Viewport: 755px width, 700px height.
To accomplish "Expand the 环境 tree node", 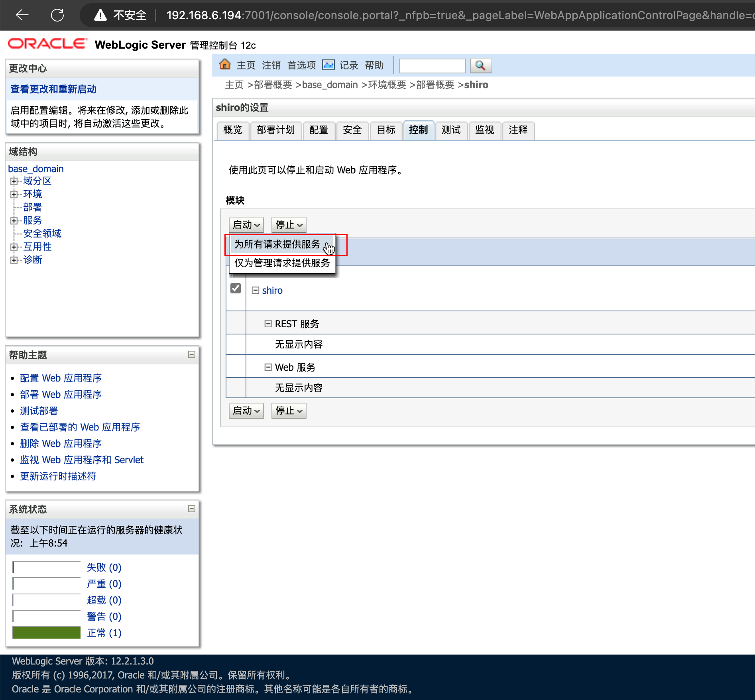I will click(x=14, y=194).
